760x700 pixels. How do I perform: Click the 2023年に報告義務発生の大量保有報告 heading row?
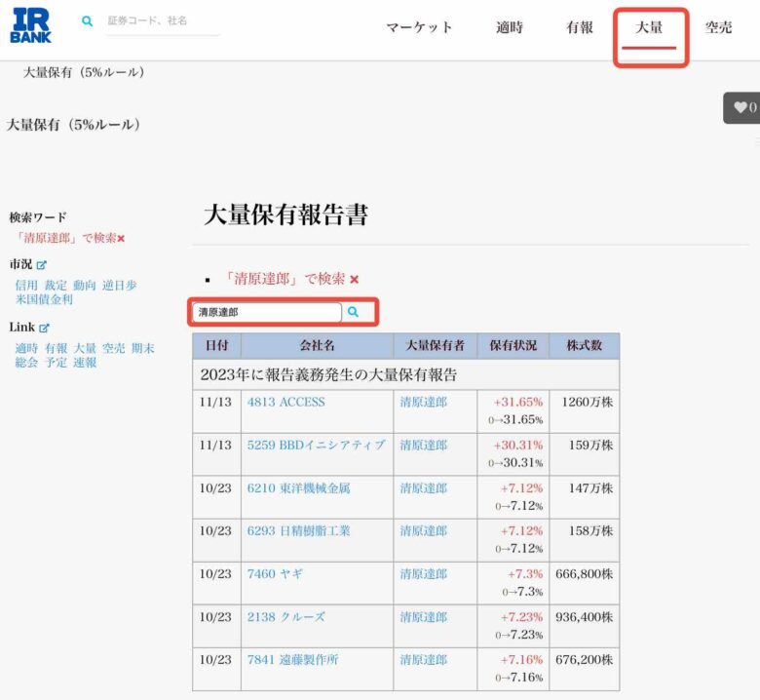[x=405, y=375]
